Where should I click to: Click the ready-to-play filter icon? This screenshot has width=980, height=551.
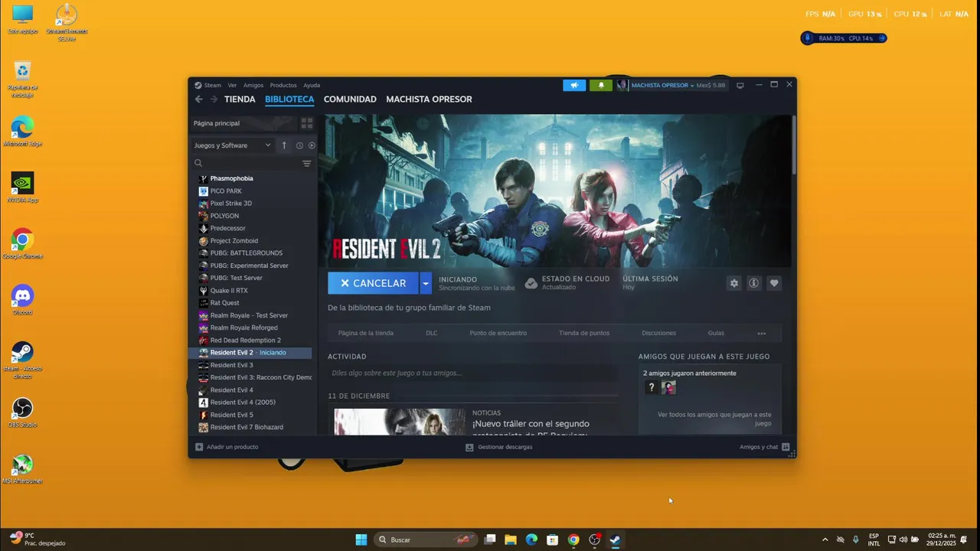click(312, 145)
